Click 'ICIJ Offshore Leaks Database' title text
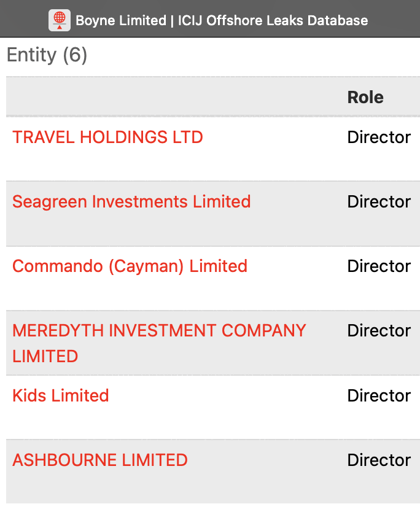This screenshot has width=420, height=512. 273,20
